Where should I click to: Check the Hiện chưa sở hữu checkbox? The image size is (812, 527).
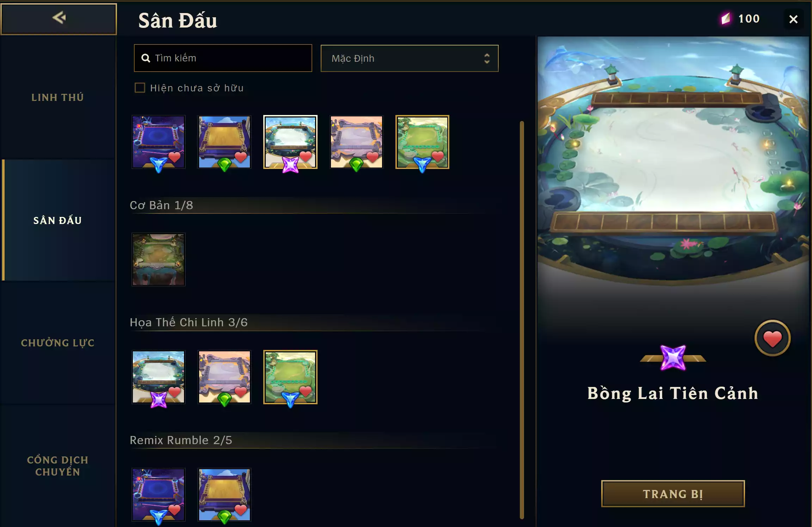pos(140,88)
